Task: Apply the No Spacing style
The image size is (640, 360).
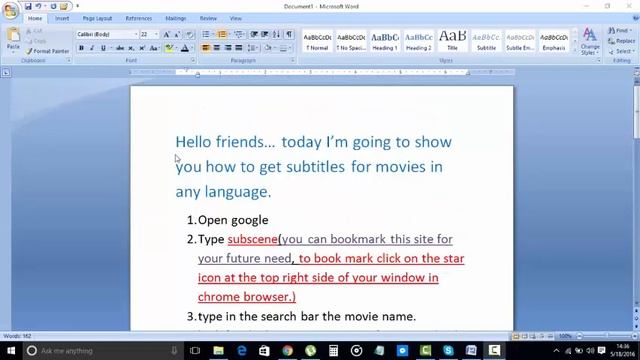Action: pos(351,41)
